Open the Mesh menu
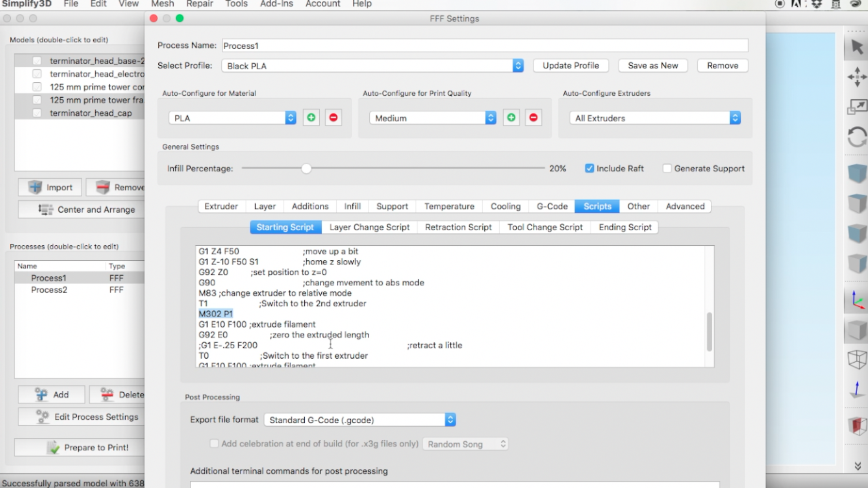Screen dimensions: 868x488 click(x=162, y=4)
